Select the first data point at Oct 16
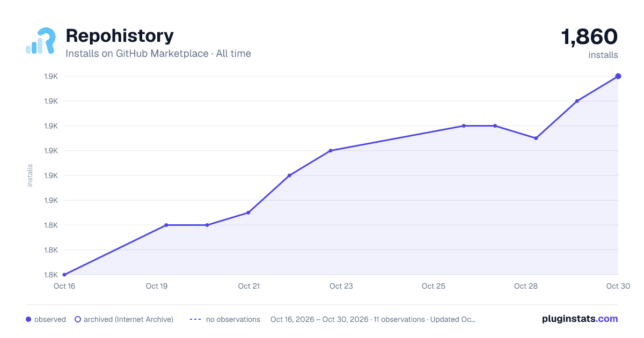 point(64,275)
